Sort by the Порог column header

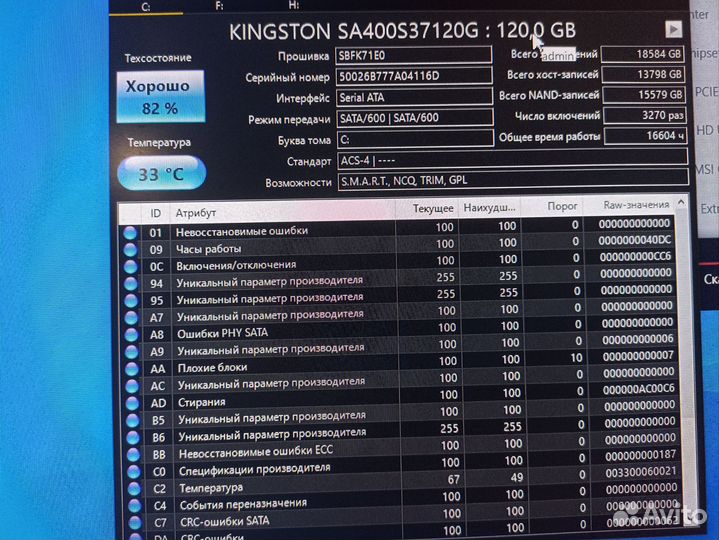pyautogui.click(x=552, y=206)
